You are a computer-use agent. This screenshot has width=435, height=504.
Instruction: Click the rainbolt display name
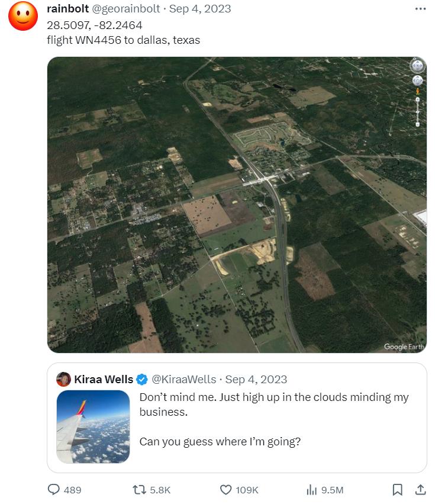click(x=67, y=9)
